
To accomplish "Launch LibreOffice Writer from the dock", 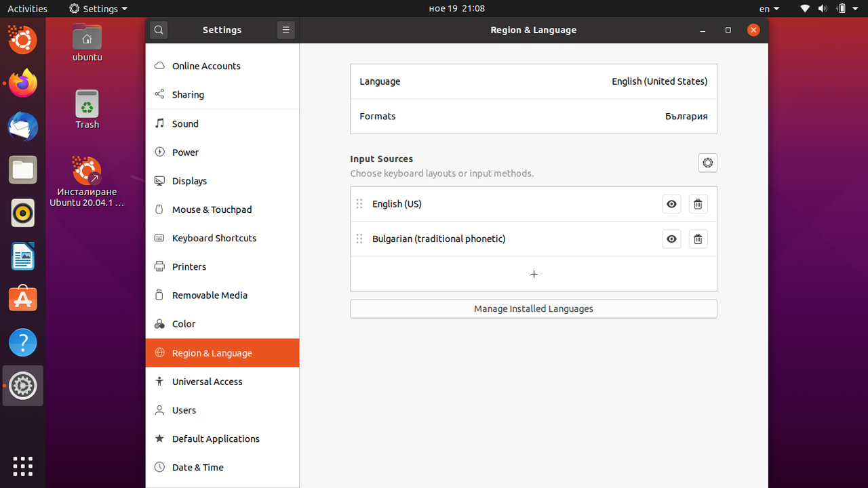I will [23, 257].
